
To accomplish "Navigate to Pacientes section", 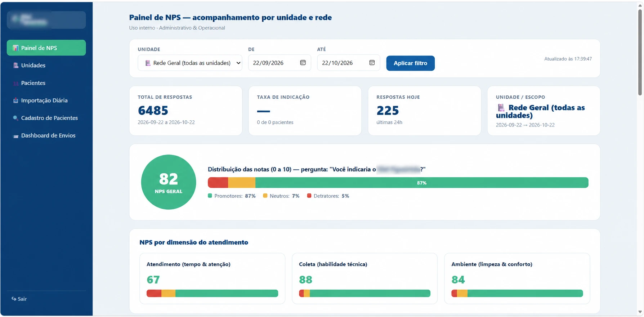I will [46, 83].
